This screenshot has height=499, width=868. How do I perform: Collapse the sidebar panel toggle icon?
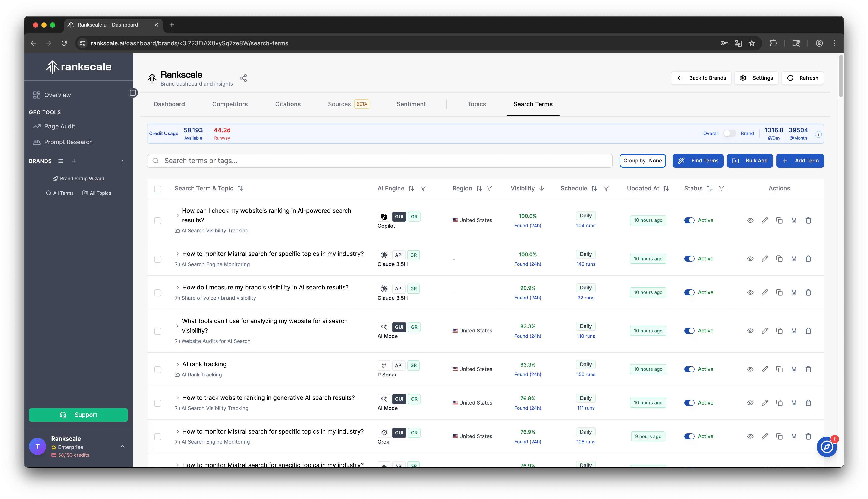133,93
